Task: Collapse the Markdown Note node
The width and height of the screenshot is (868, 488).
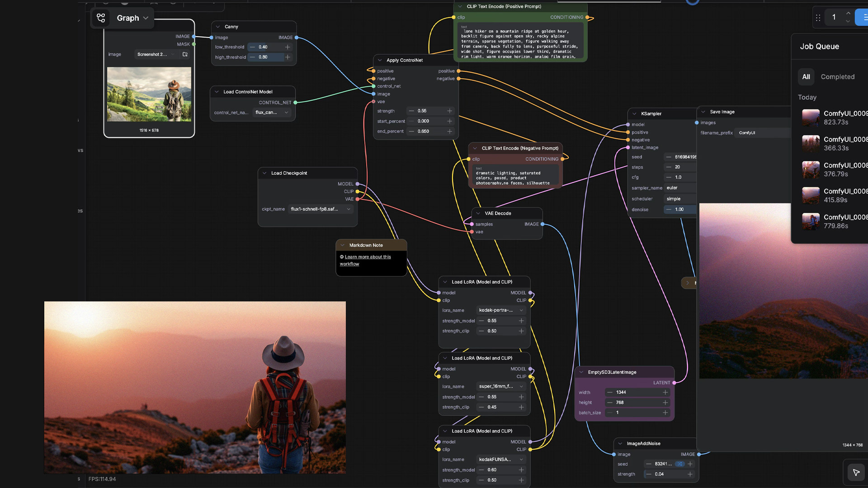Action: pyautogui.click(x=342, y=245)
